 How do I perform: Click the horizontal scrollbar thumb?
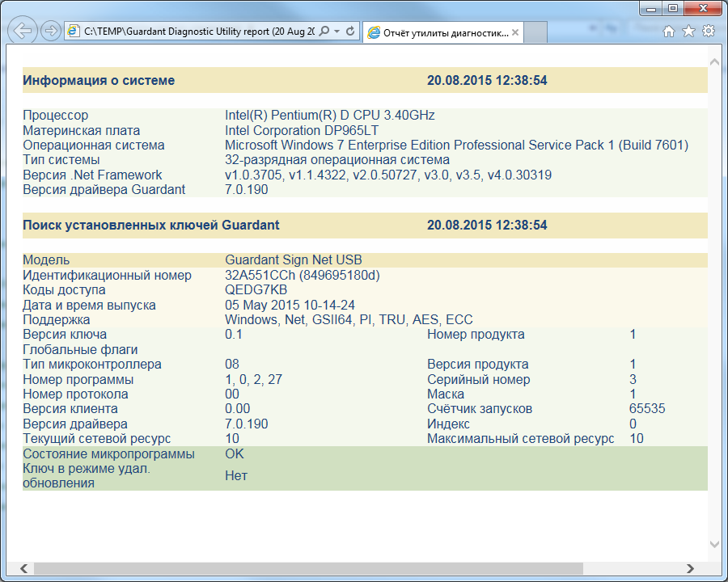pos(307,568)
